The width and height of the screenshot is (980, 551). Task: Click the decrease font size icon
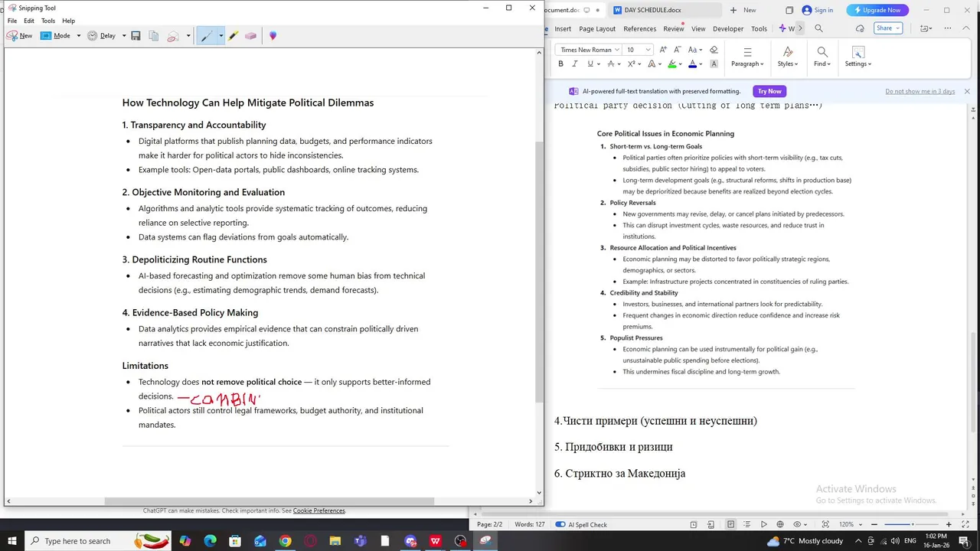pos(678,50)
